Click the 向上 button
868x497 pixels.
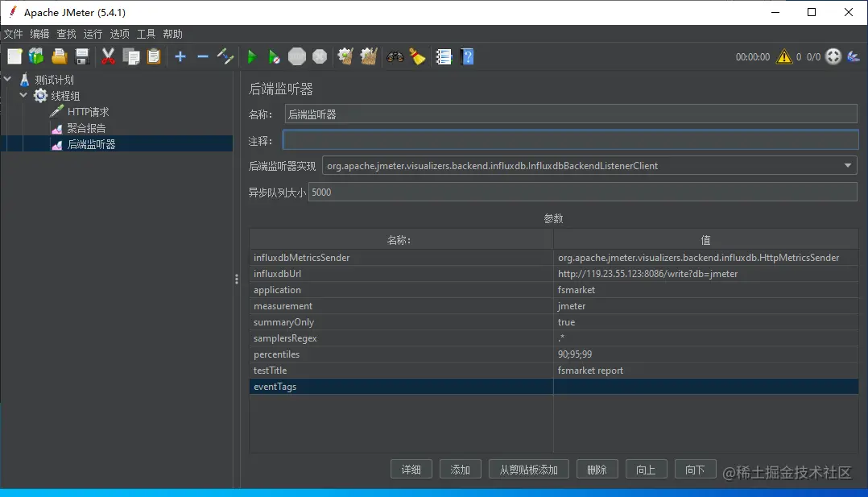coord(646,470)
